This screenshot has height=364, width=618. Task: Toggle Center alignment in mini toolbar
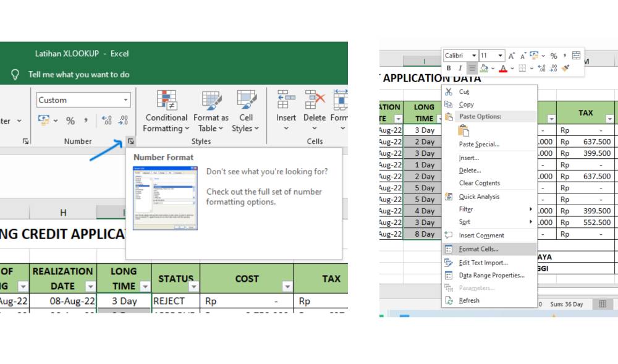472,68
